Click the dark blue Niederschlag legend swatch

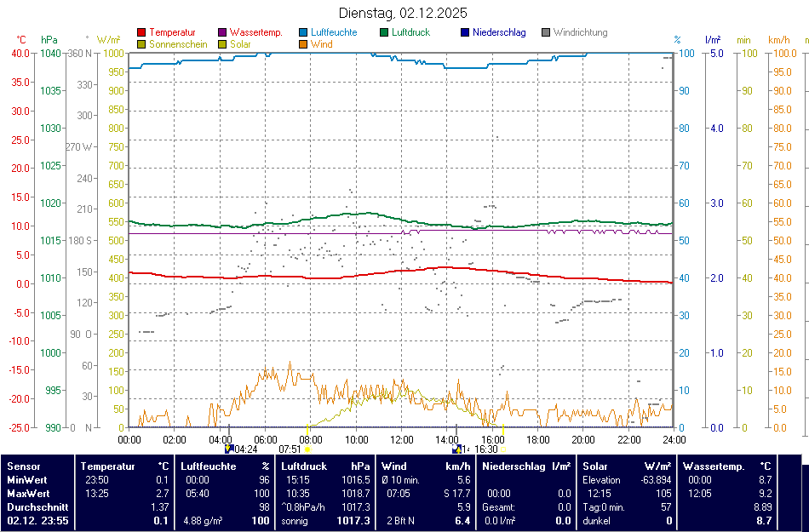[465, 33]
